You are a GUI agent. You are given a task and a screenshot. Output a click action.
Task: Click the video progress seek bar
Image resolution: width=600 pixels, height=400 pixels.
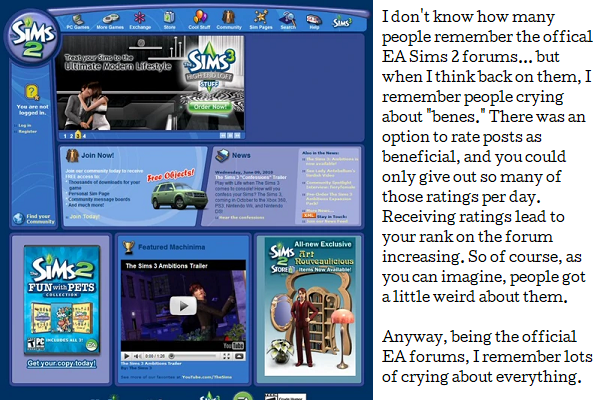tap(194, 356)
